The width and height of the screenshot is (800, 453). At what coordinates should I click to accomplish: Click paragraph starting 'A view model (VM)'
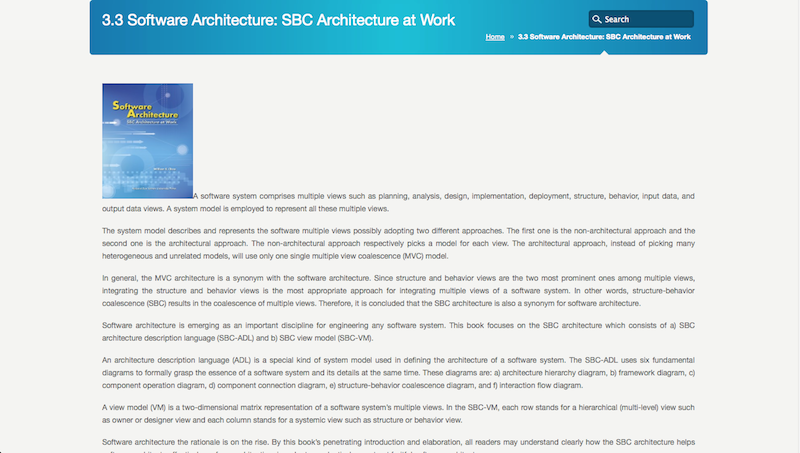(398, 414)
